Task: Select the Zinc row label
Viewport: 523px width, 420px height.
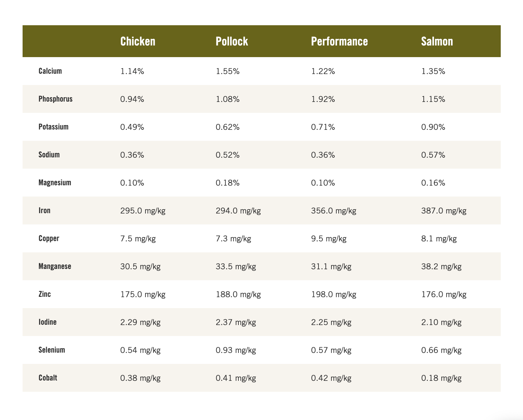Action: tap(44, 294)
